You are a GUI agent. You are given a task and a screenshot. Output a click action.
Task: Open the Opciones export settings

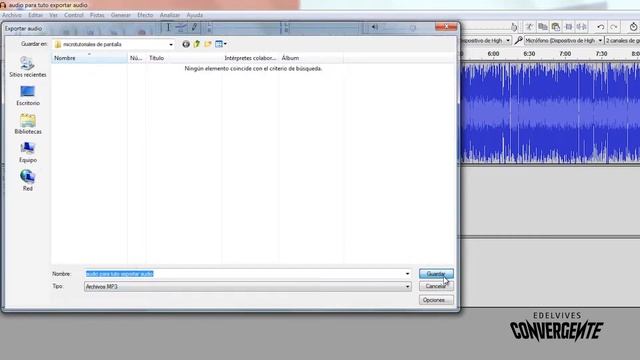pyautogui.click(x=436, y=300)
